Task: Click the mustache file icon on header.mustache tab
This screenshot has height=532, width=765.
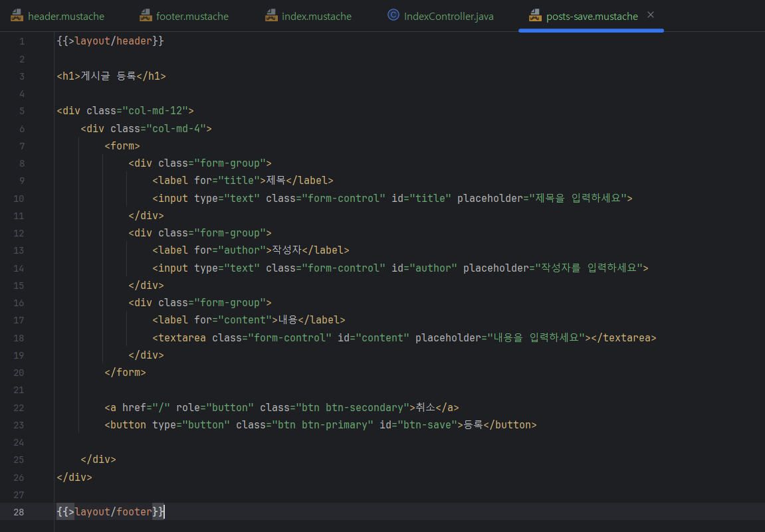Action: 17,15
